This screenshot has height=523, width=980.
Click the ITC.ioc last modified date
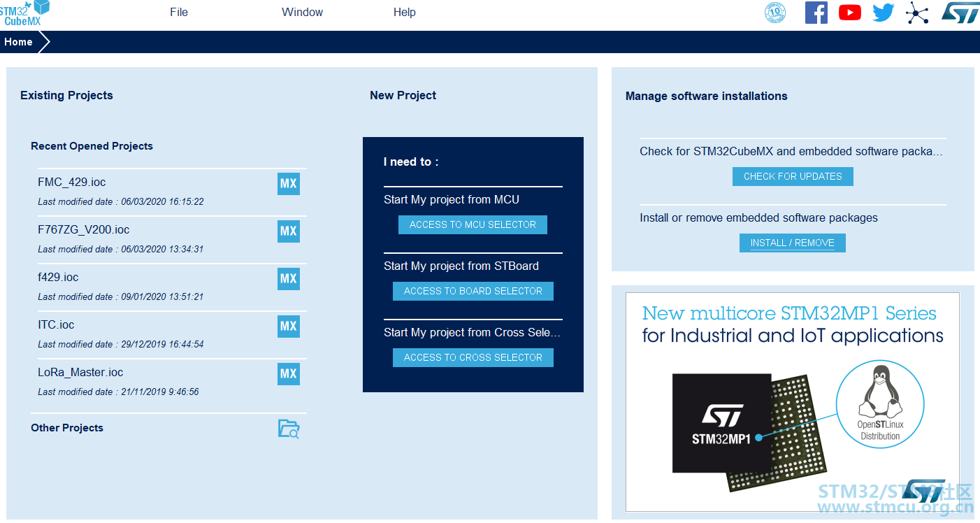pos(121,344)
